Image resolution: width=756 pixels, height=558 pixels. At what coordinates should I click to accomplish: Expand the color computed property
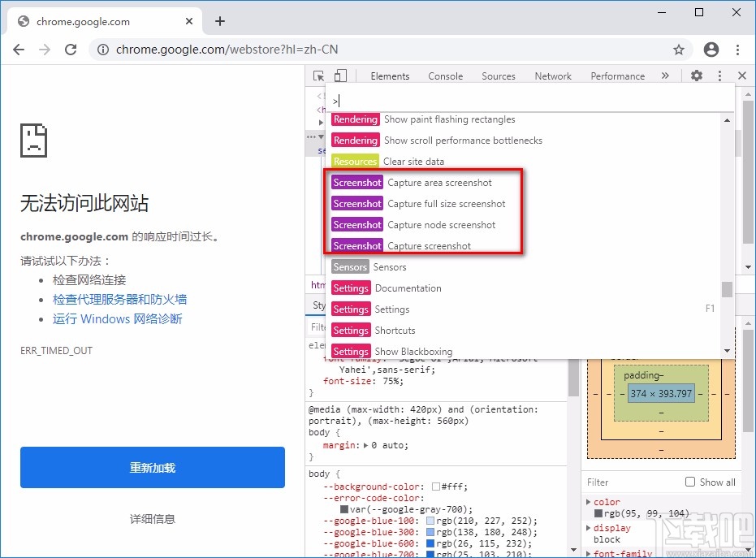click(588, 502)
